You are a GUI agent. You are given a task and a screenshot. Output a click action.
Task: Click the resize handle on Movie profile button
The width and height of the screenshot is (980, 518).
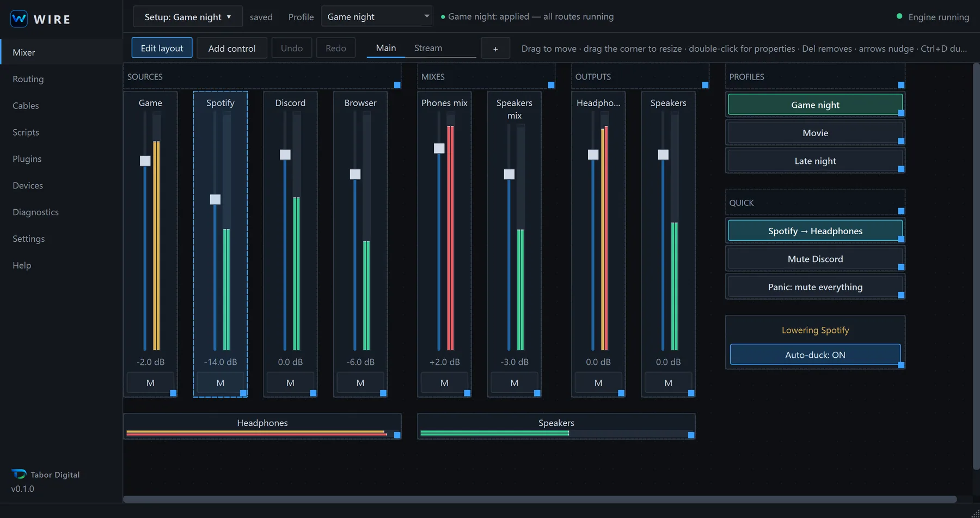pos(902,141)
